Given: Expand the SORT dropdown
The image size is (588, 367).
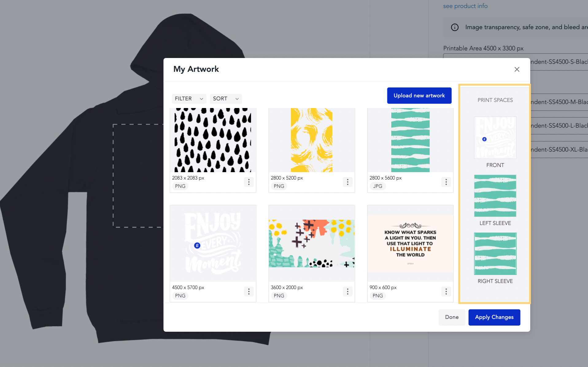Looking at the screenshot, I should (226, 99).
